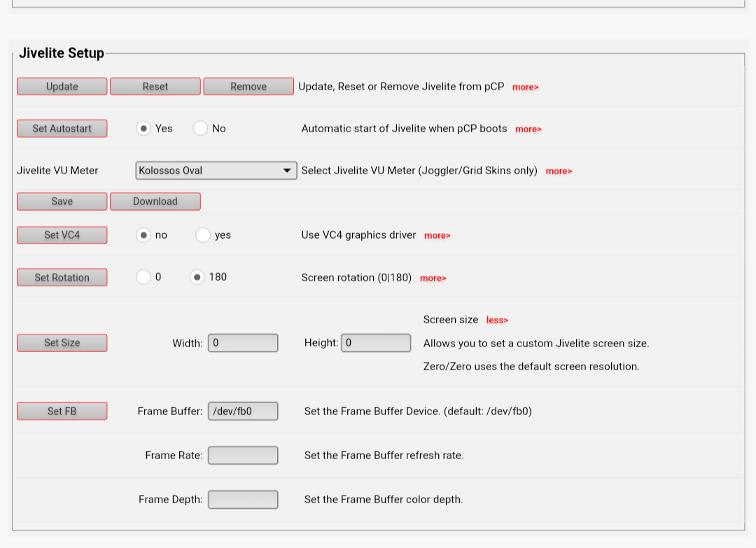Click the 'Jivelite VU Meter' label
Viewport: 756px width, 548px height.
click(x=57, y=171)
